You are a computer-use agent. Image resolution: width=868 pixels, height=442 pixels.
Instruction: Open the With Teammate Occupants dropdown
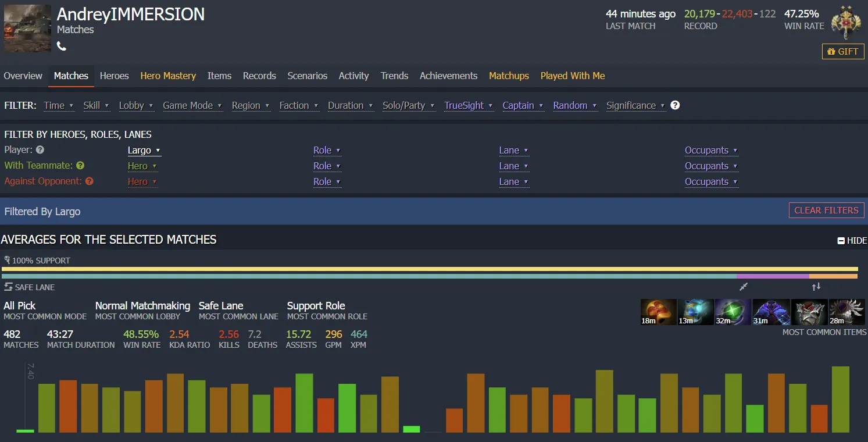[710, 166]
